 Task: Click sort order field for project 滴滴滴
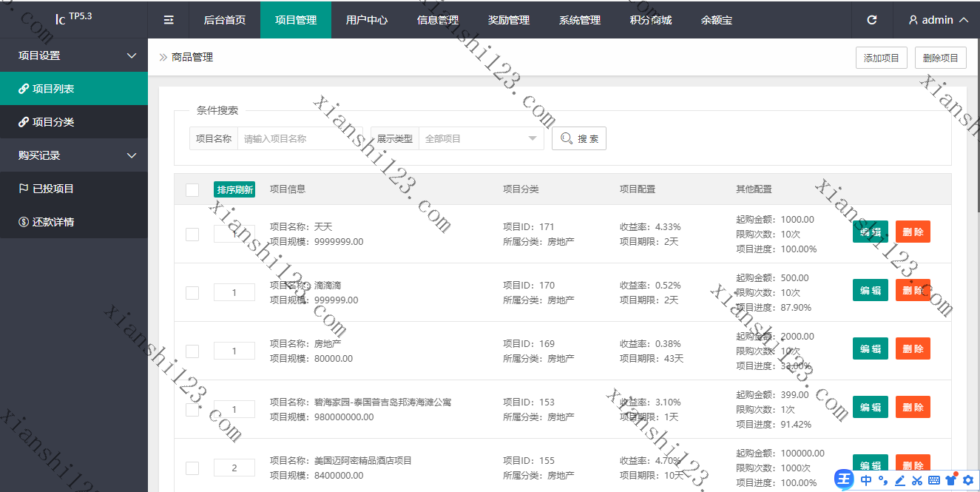[x=234, y=292]
